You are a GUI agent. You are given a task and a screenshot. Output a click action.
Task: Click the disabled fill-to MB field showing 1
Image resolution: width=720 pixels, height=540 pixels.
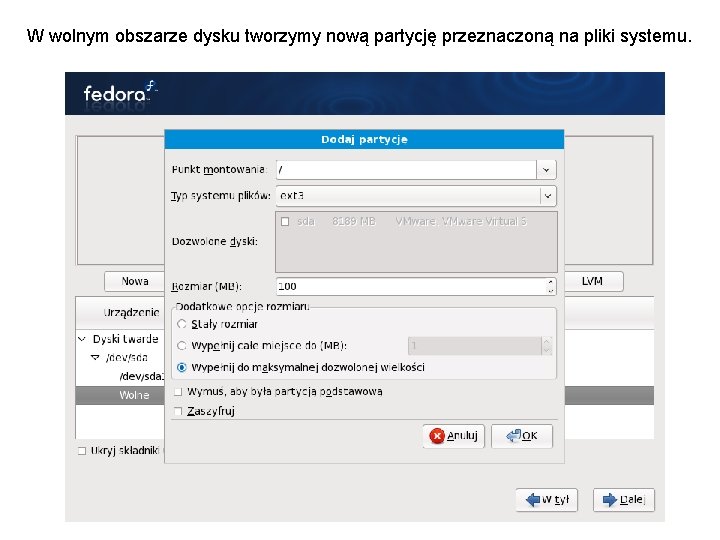point(475,346)
